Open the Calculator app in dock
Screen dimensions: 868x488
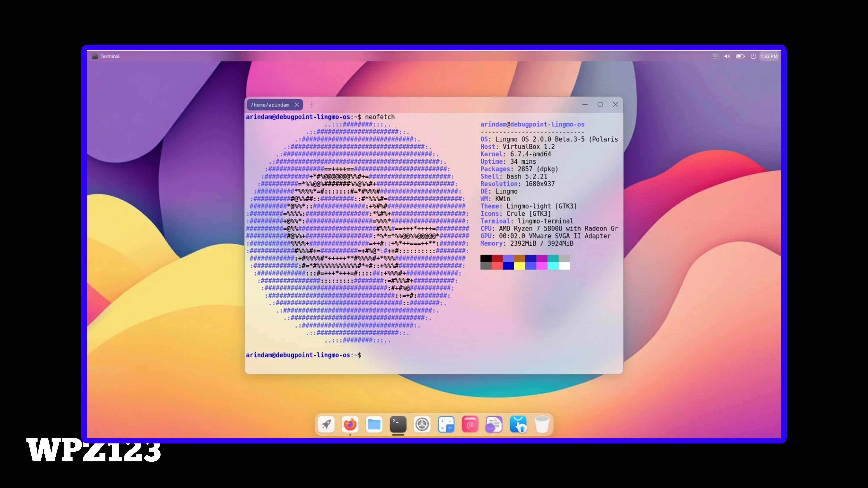click(446, 424)
